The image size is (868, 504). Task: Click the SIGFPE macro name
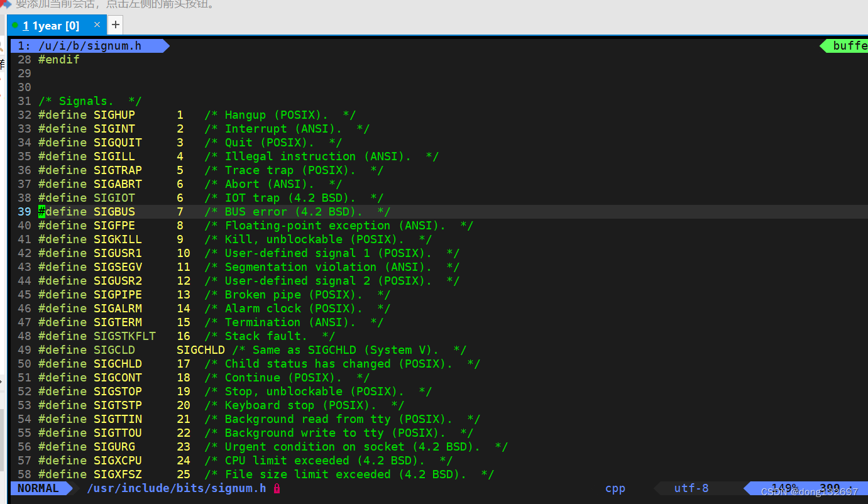click(114, 226)
